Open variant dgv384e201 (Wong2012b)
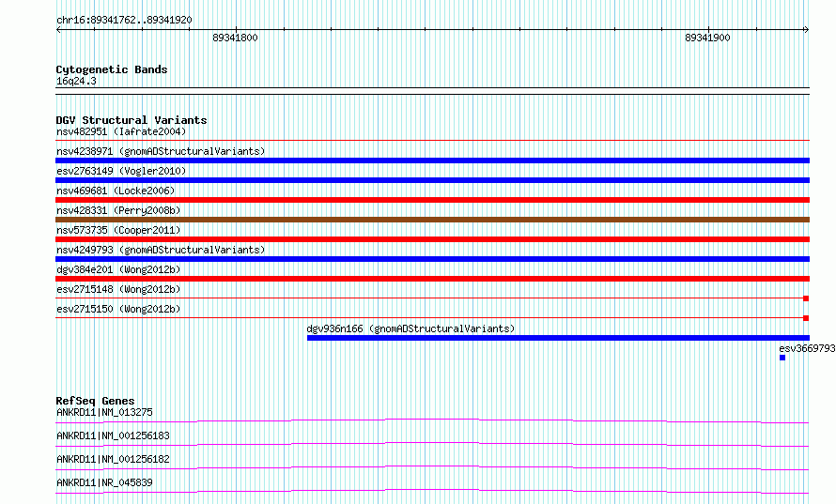 click(x=118, y=269)
